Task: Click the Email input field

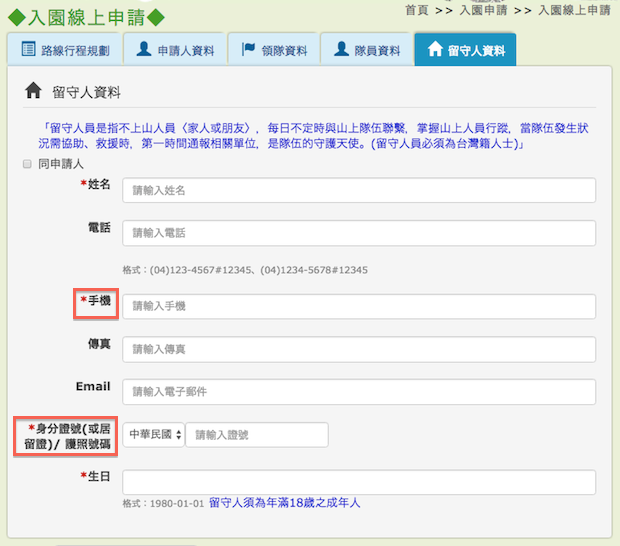Action: point(358,392)
